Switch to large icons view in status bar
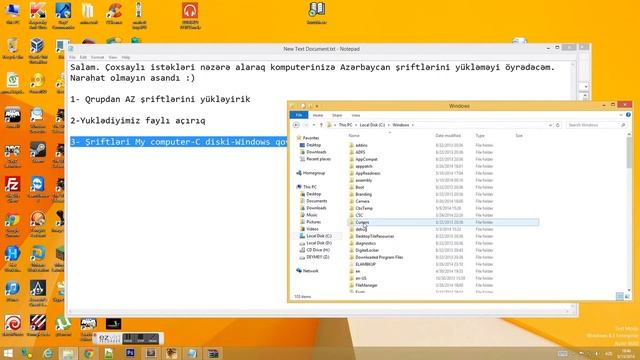The image size is (640, 360). click(x=627, y=296)
